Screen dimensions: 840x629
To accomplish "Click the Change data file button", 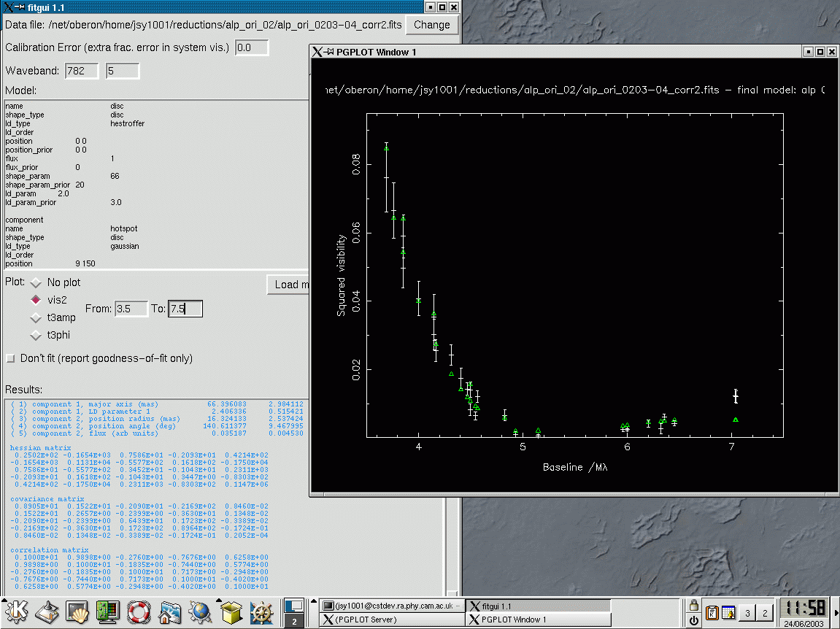I will (432, 25).
